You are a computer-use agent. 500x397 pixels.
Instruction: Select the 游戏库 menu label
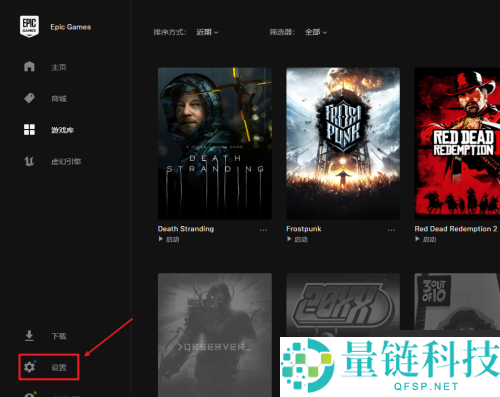(x=62, y=130)
